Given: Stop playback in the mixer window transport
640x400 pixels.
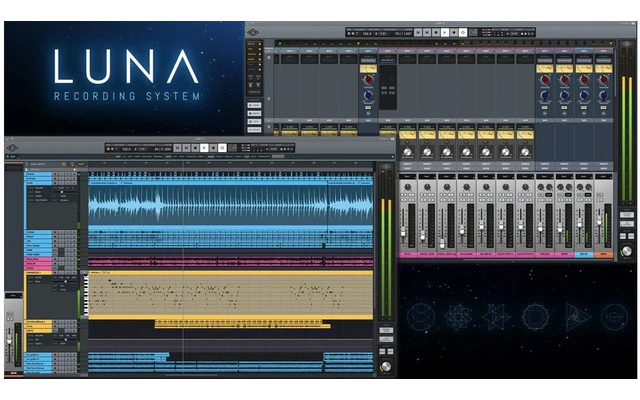Looking at the screenshot, I should (x=436, y=32).
